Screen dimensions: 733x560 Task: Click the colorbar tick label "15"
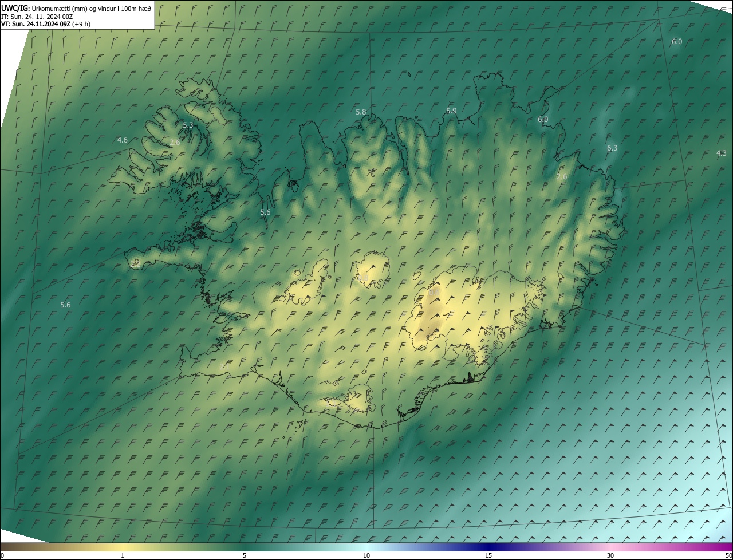(x=488, y=555)
